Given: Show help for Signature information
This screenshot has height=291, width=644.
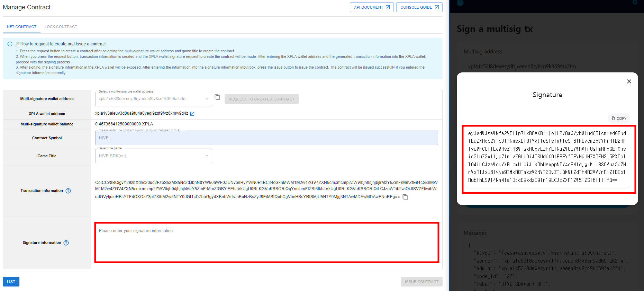Looking at the screenshot, I should coord(66,243).
